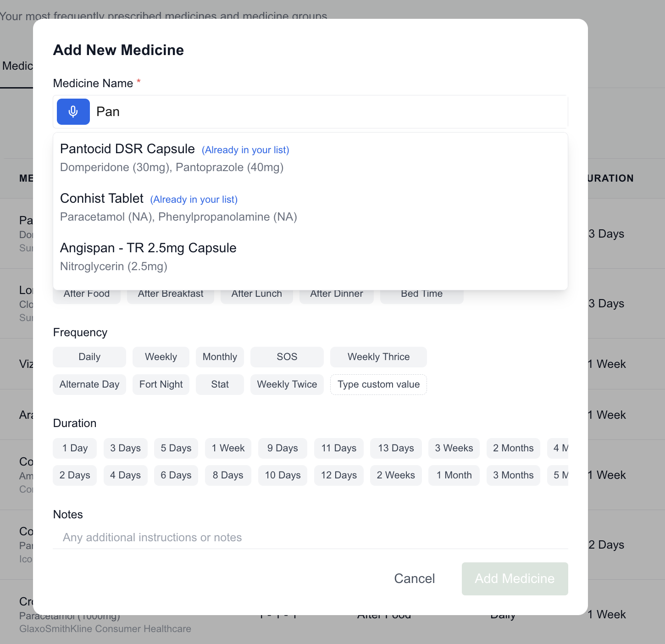Viewport: 665px width, 644px height.
Task: Click the microphone icon for voice input
Action: coord(73,111)
